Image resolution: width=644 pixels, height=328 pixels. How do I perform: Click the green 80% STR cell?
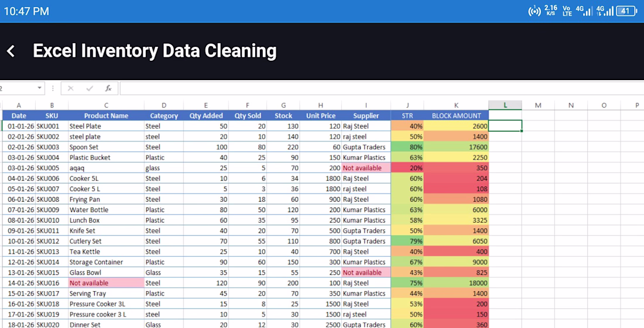click(407, 147)
